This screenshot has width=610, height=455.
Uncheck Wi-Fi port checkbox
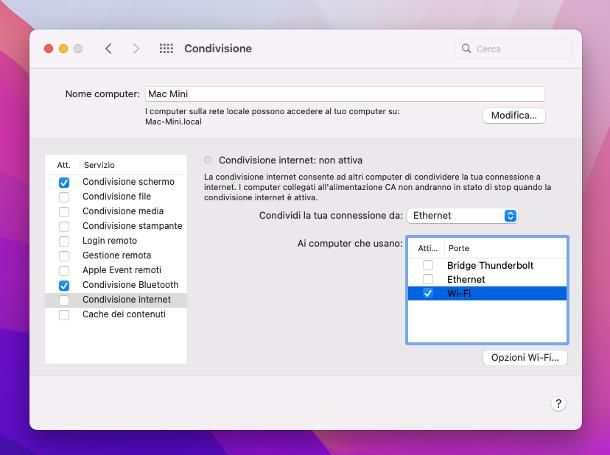coord(428,293)
